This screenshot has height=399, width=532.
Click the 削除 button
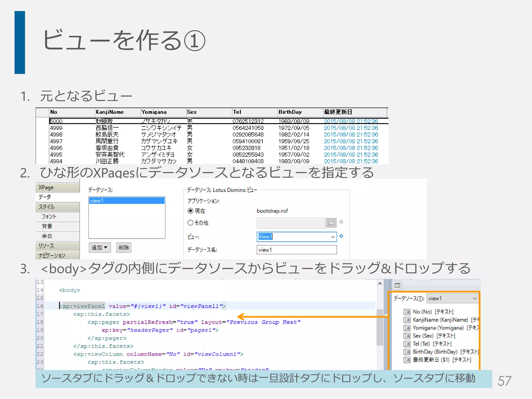pyautogui.click(x=124, y=248)
